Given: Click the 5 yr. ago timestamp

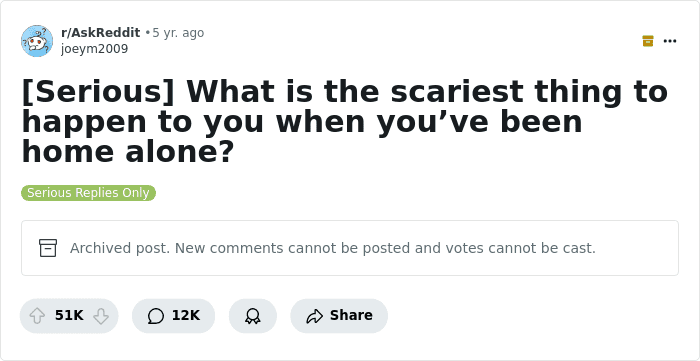Looking at the screenshot, I should (x=179, y=33).
